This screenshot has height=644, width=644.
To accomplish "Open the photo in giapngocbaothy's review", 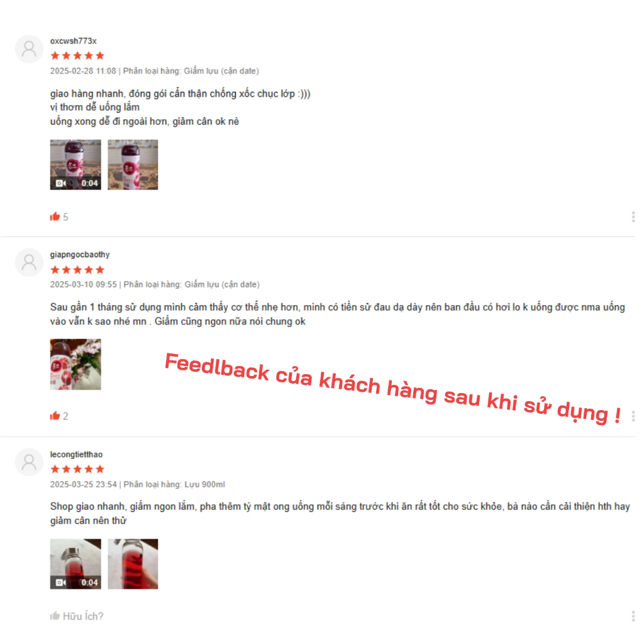I will 75,364.
